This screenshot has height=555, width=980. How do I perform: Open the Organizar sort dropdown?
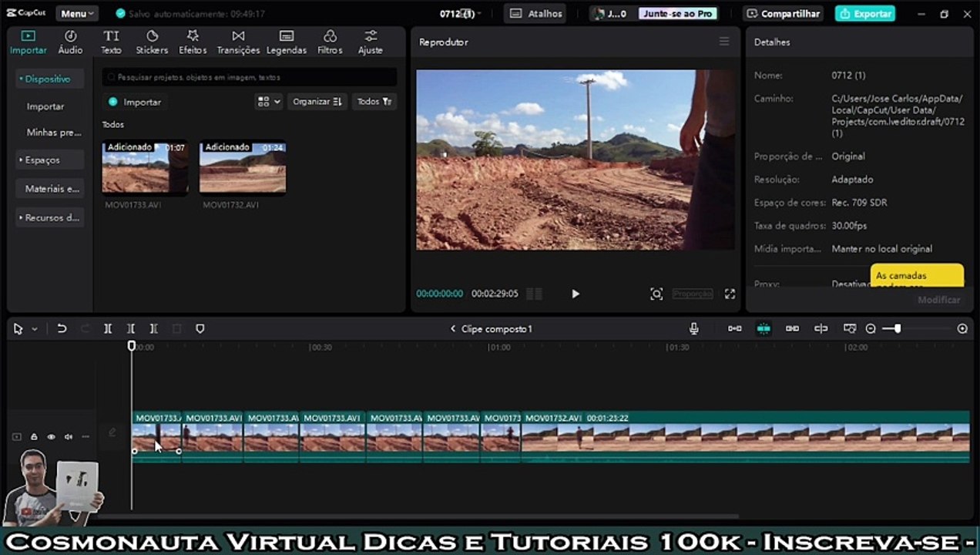tap(317, 102)
